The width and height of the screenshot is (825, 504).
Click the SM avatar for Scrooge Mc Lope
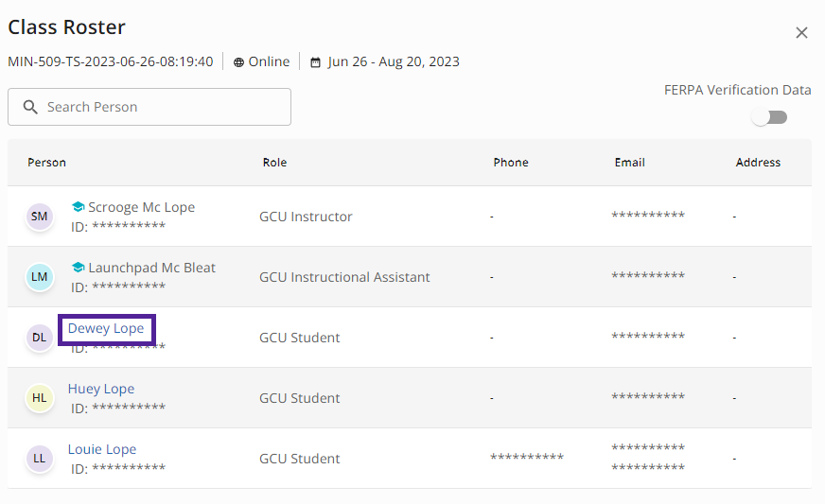(40, 217)
